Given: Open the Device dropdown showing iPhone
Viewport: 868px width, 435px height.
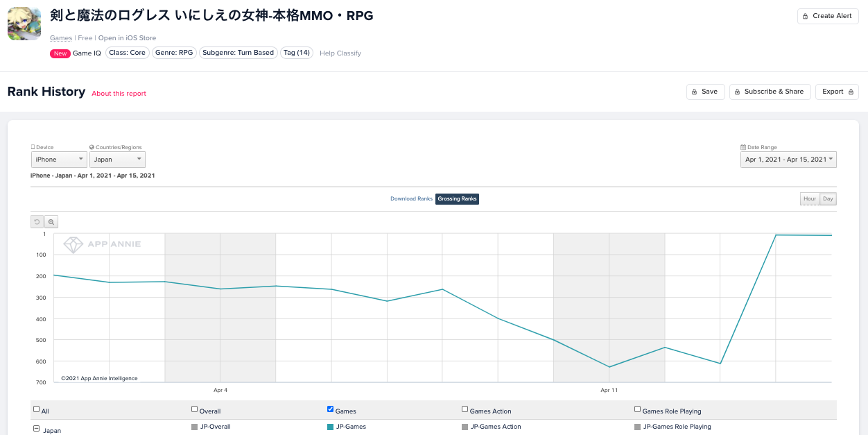Looking at the screenshot, I should 59,160.
